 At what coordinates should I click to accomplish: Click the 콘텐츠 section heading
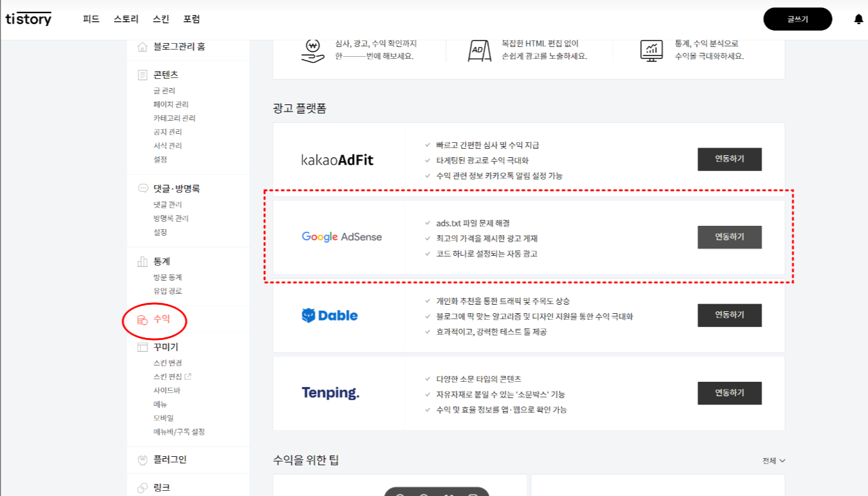[166, 75]
